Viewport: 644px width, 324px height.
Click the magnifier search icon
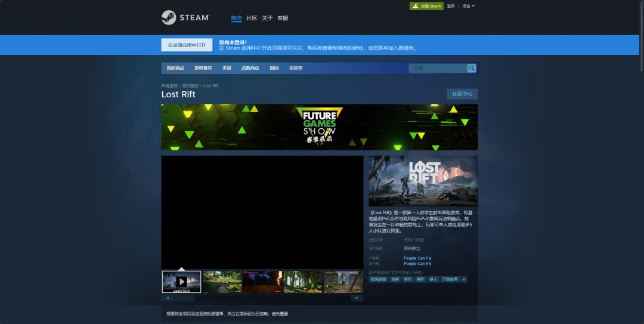point(472,68)
